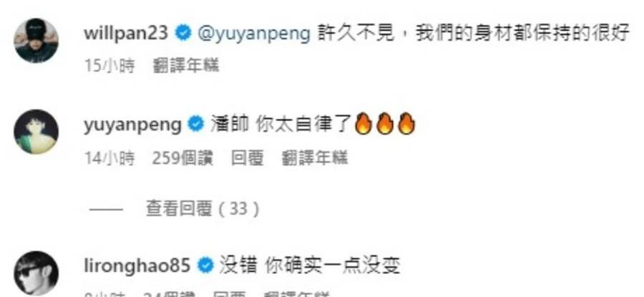Click lironghao85's comment text 没错
Image resolution: width=644 pixels, height=297 pixels.
tap(238, 266)
